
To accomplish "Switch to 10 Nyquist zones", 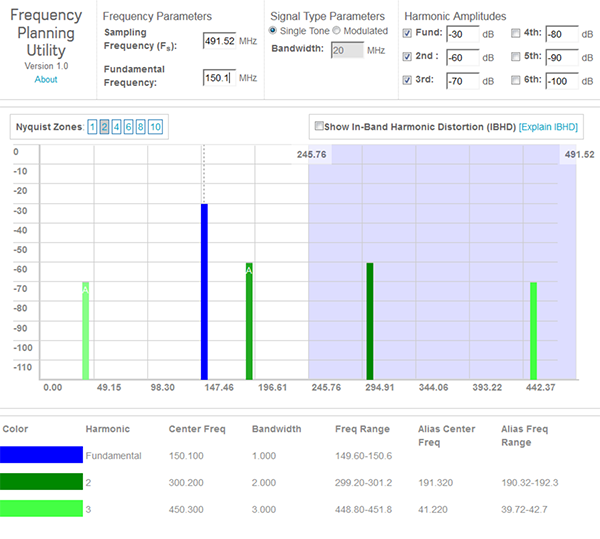I will pos(155,127).
